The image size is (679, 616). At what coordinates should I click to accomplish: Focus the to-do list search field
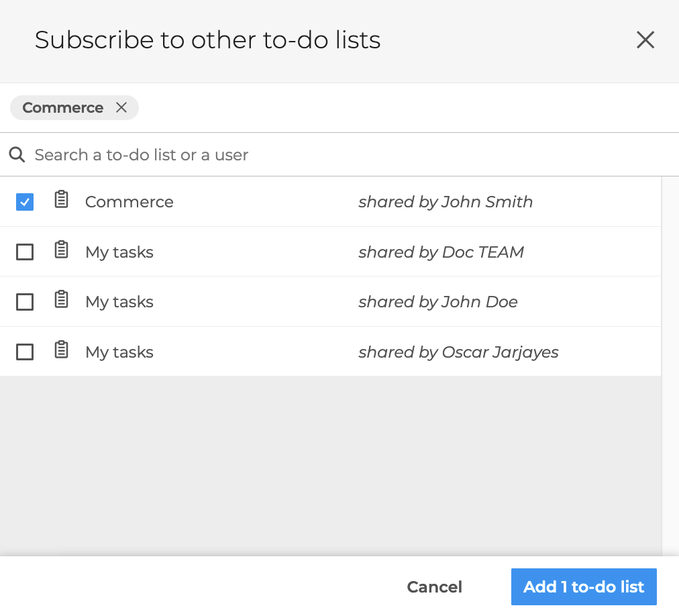point(335,155)
